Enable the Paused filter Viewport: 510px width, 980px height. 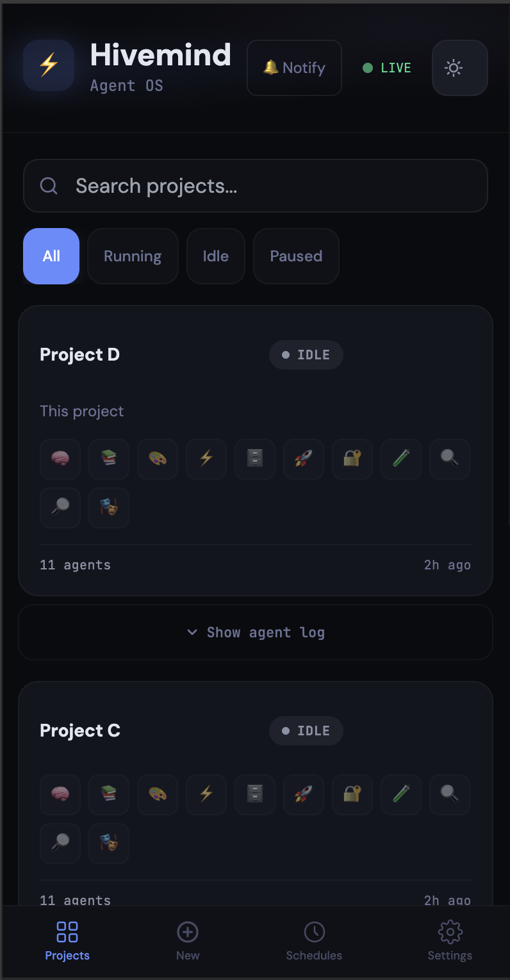[x=295, y=256]
